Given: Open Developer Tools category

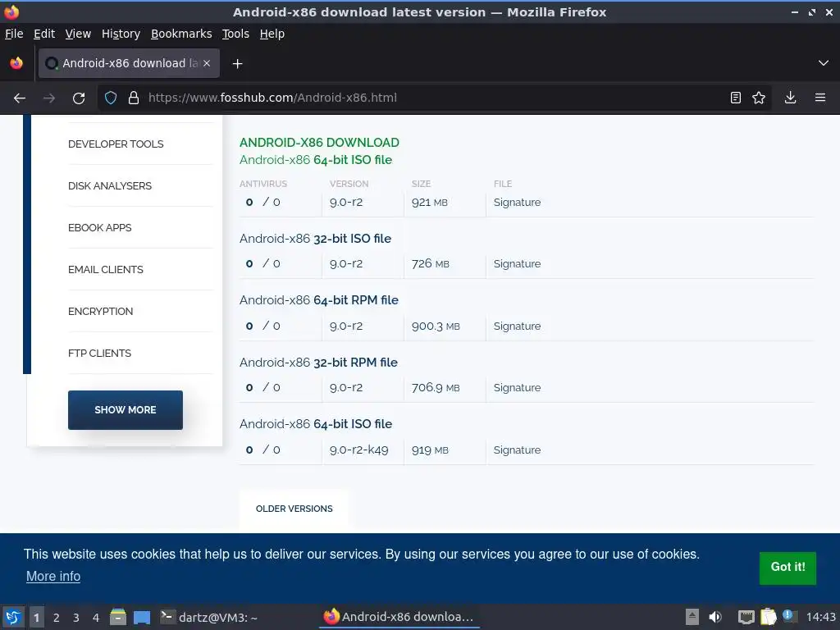Looking at the screenshot, I should [x=116, y=144].
